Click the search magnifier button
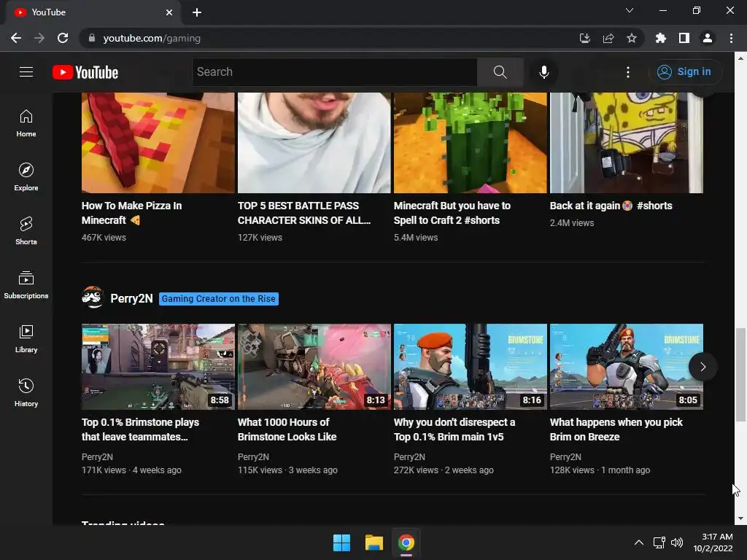This screenshot has height=560, width=747. [500, 72]
